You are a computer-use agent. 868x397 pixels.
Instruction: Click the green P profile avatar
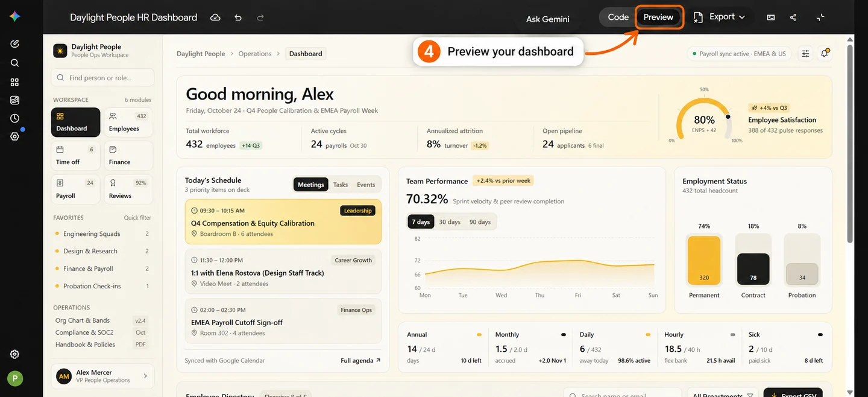[15, 378]
